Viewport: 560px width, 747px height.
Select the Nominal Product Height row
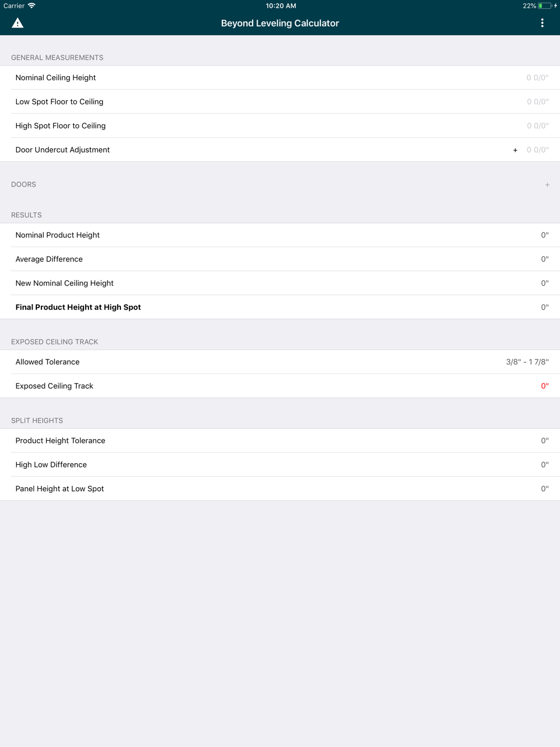pos(280,235)
